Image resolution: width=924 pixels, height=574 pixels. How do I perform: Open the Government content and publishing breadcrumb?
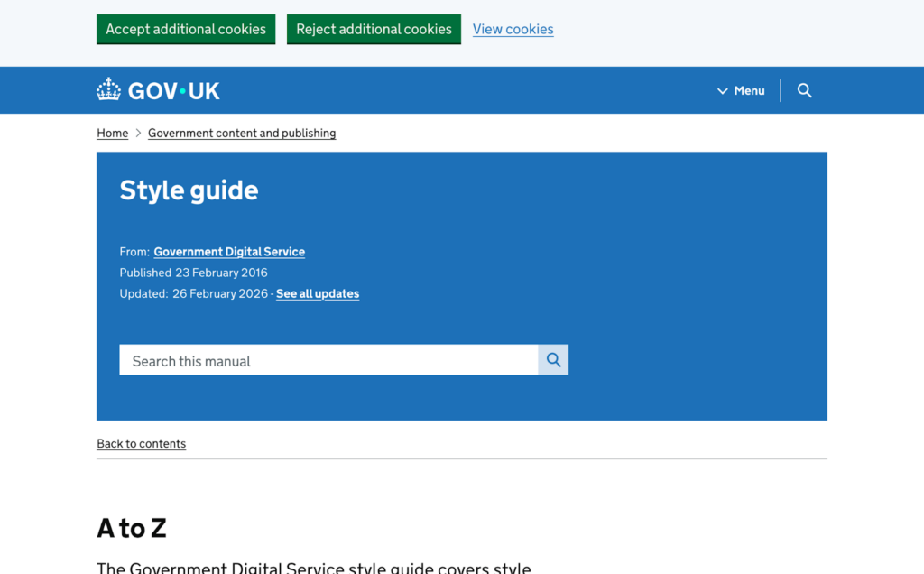tap(241, 133)
